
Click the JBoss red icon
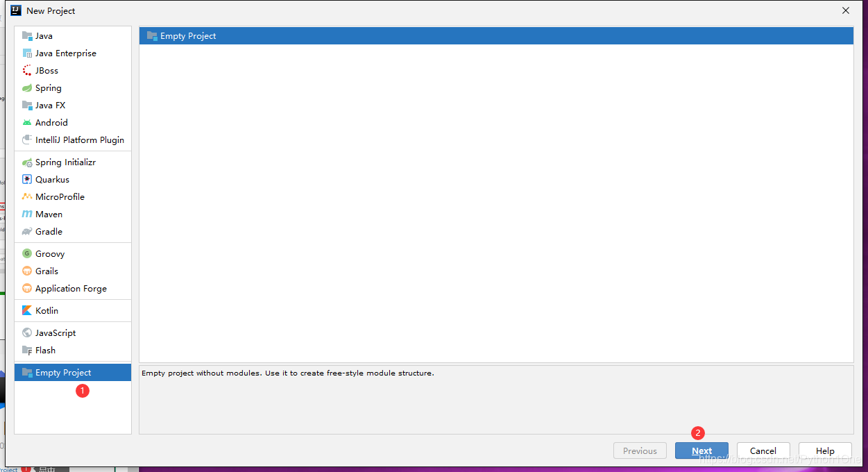[x=27, y=71]
